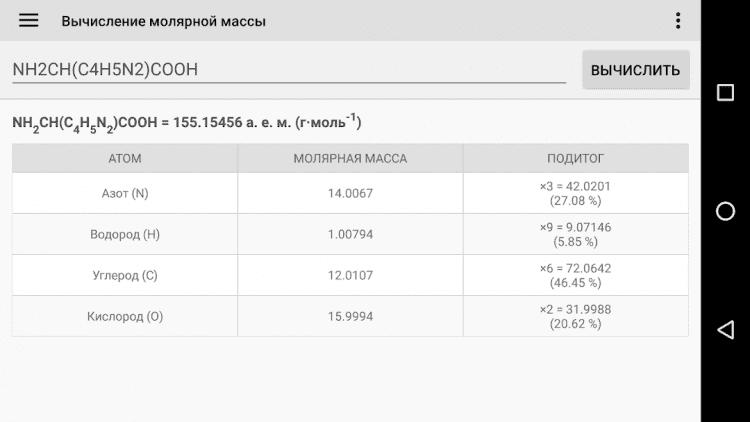750x422 pixels.
Task: Click the title Вычисление молярной массы
Action: pos(163,21)
